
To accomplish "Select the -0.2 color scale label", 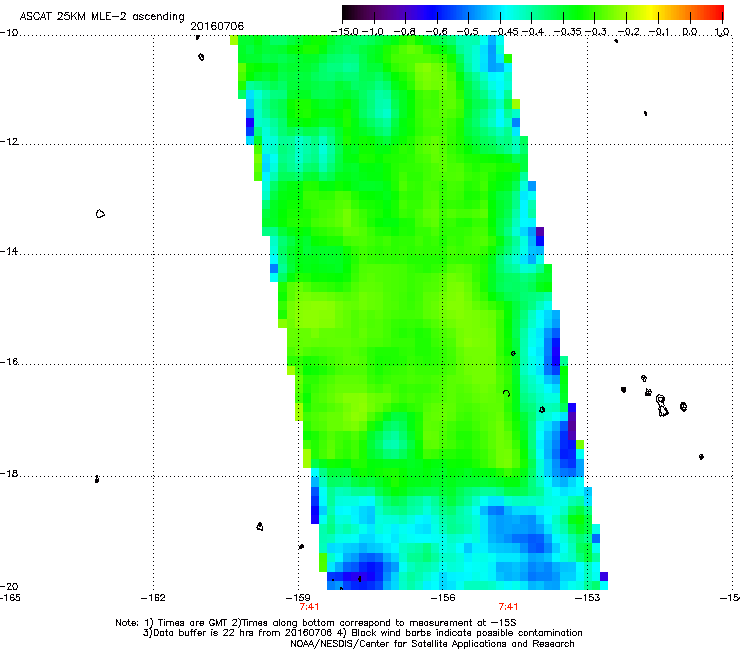I will pos(629,32).
